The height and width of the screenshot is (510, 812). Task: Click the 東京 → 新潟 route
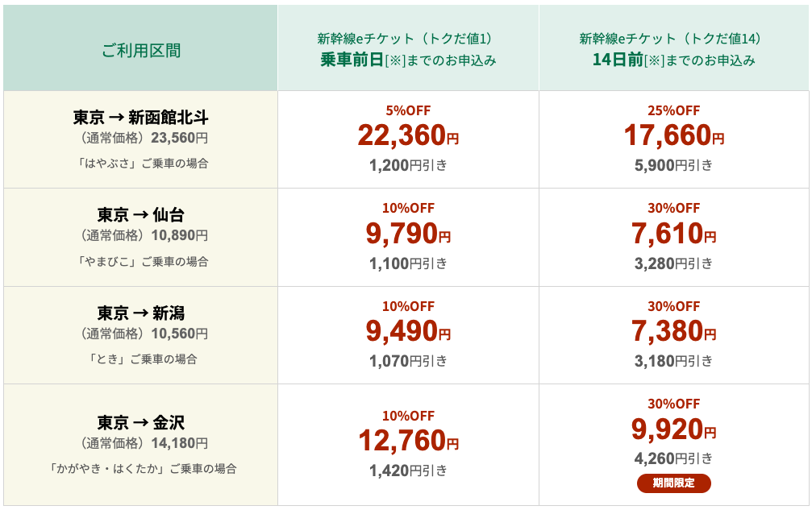pos(141,313)
